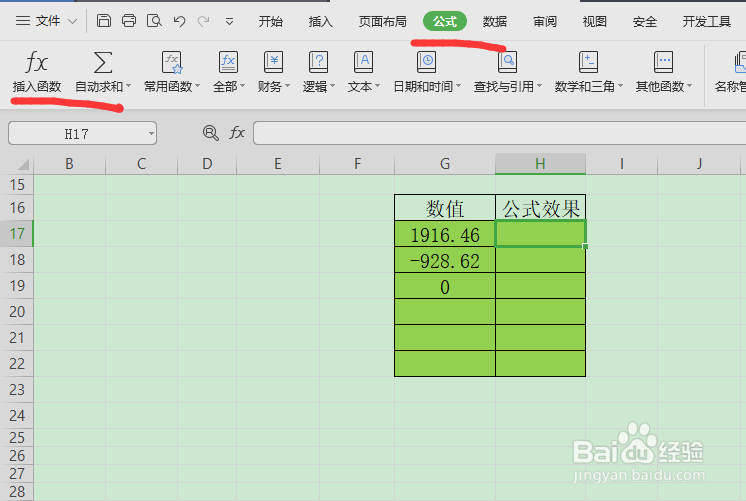This screenshot has height=501, width=746.
Task: Expand the 财务 dropdown arrow
Action: pyautogui.click(x=287, y=87)
